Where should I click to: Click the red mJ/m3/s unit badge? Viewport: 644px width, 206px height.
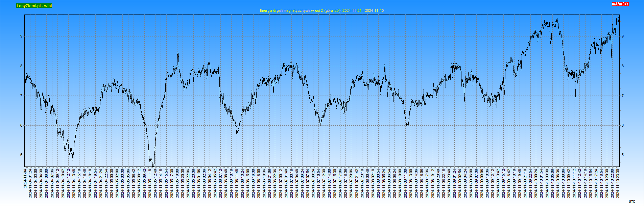pyautogui.click(x=620, y=4)
